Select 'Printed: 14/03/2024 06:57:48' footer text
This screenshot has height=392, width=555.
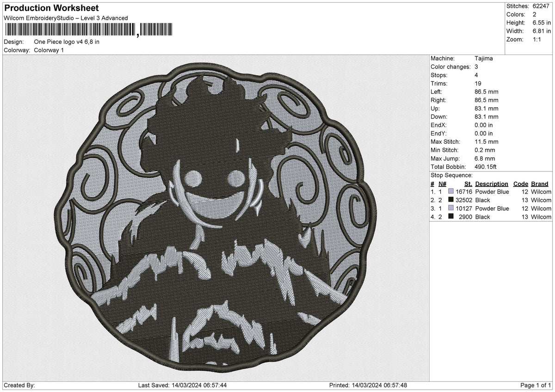tap(368, 386)
